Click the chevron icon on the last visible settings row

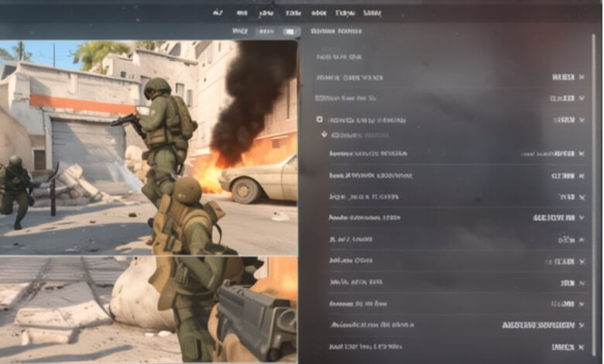[x=582, y=347]
